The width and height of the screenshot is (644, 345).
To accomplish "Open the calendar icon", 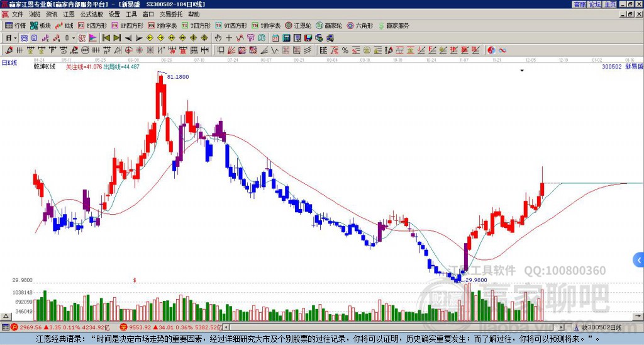I will tap(275, 38).
